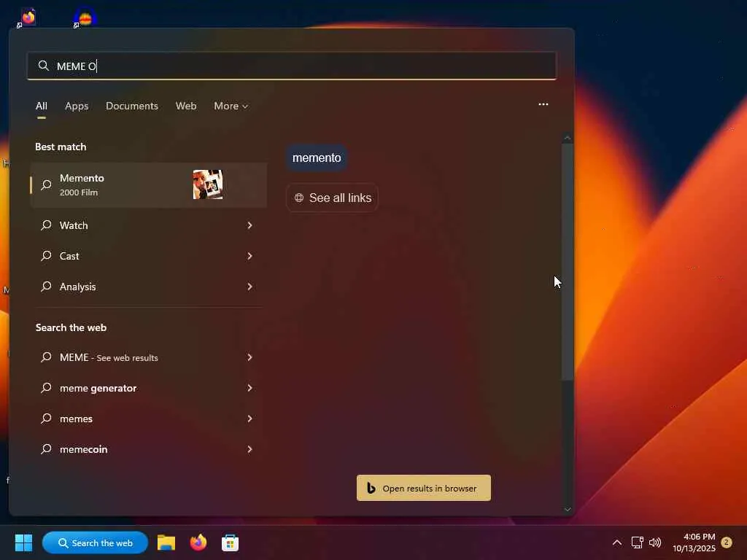Select the Cast suggestion
The width and height of the screenshot is (747, 560).
(148, 256)
